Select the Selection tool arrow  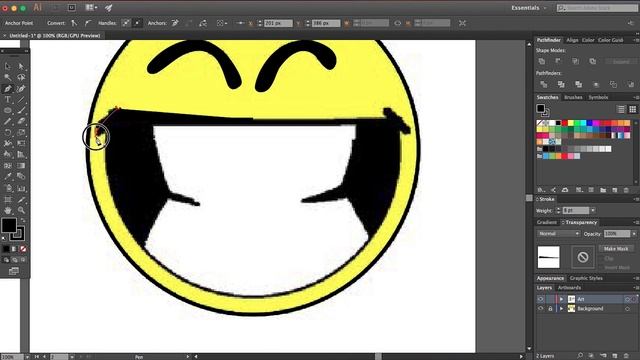point(8,67)
